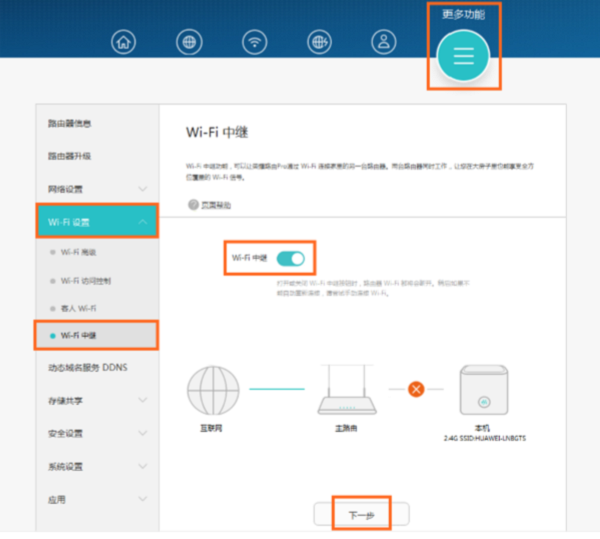Expand the 安全设置 sidebar section
The width and height of the screenshot is (600, 539).
point(97,433)
